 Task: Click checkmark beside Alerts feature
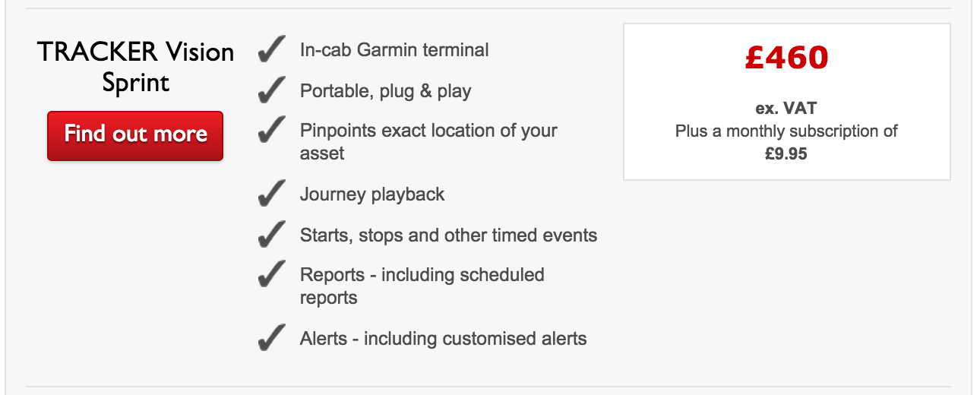[x=272, y=338]
